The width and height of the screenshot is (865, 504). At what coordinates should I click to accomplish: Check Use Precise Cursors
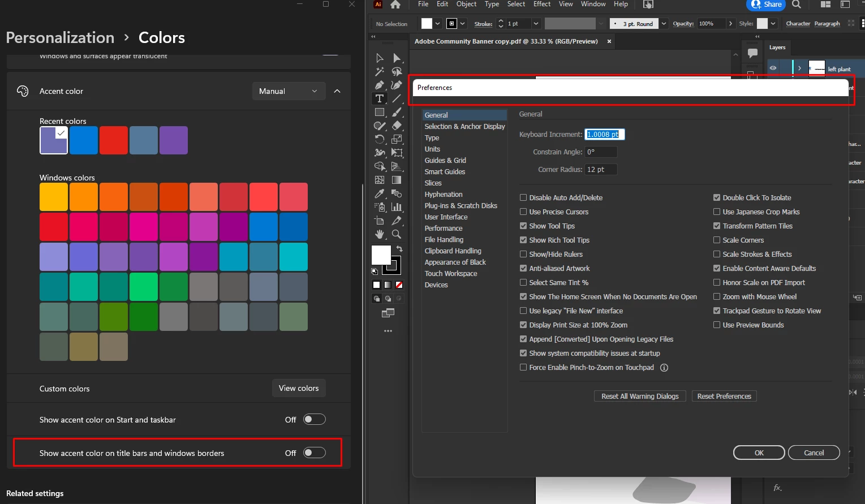523,212
